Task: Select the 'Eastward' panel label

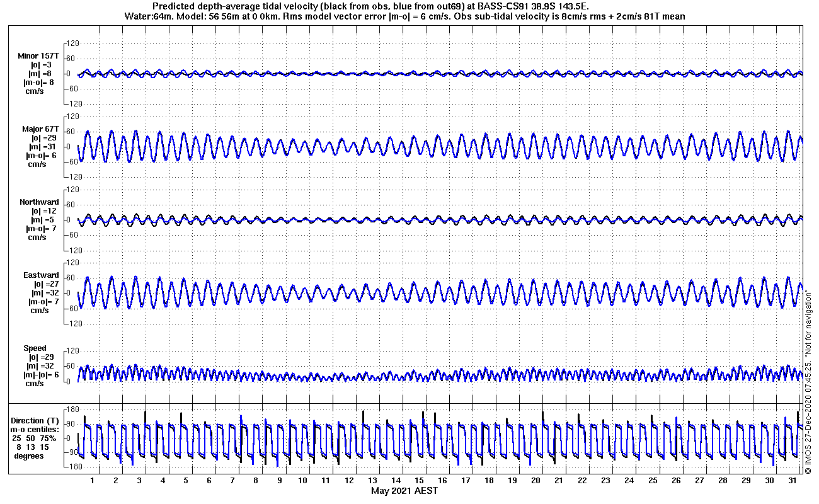Action: pyautogui.click(x=42, y=275)
